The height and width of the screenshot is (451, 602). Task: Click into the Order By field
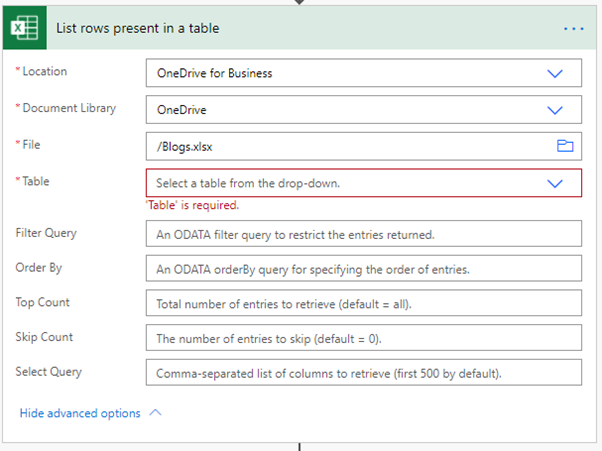pyautogui.click(x=364, y=268)
